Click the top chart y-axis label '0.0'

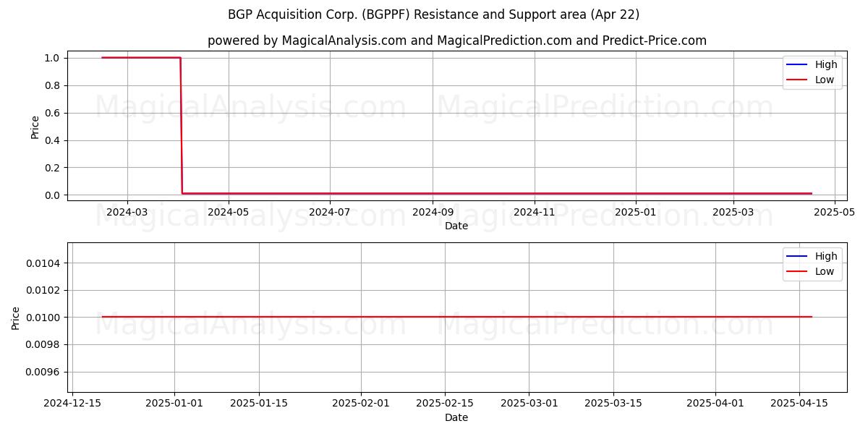pos(51,195)
